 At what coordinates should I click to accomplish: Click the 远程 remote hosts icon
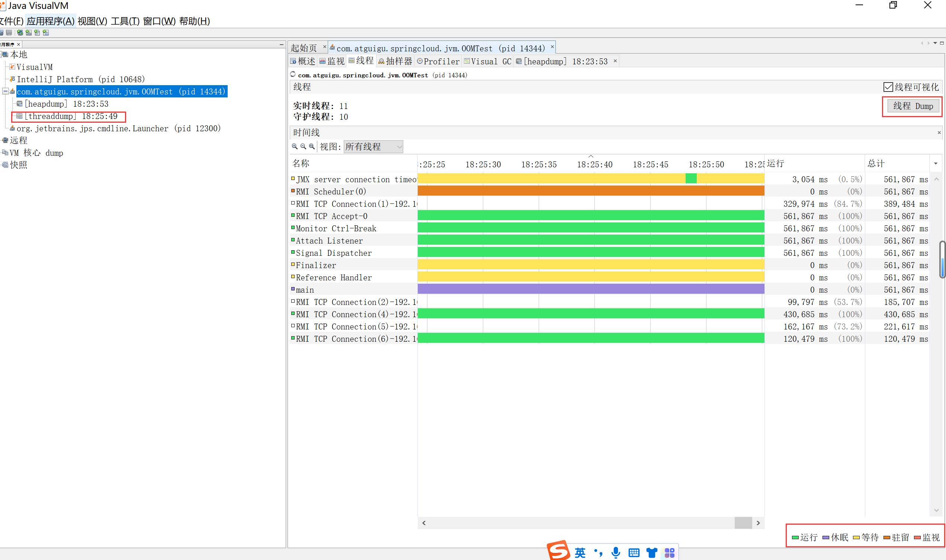(5, 141)
